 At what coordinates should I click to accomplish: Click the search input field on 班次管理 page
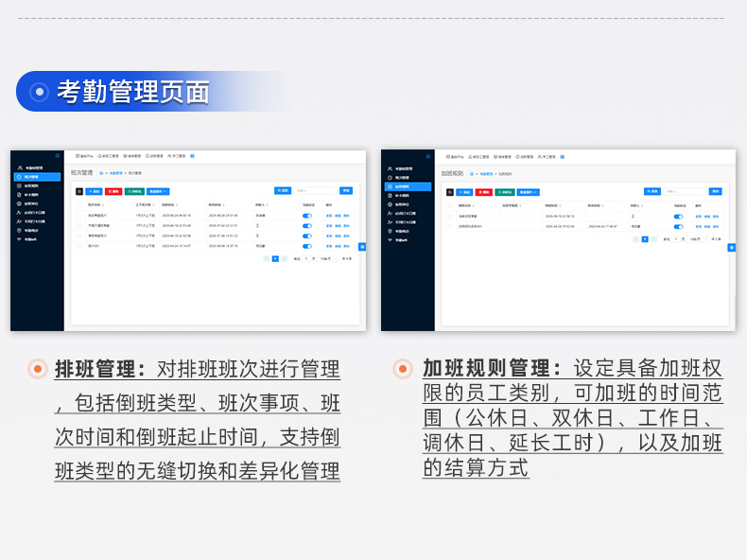coord(314,191)
